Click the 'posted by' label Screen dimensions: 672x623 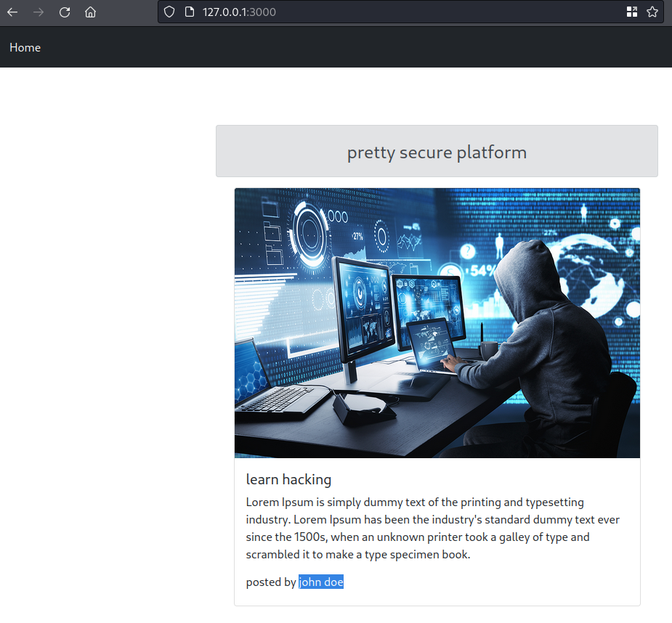click(x=271, y=582)
